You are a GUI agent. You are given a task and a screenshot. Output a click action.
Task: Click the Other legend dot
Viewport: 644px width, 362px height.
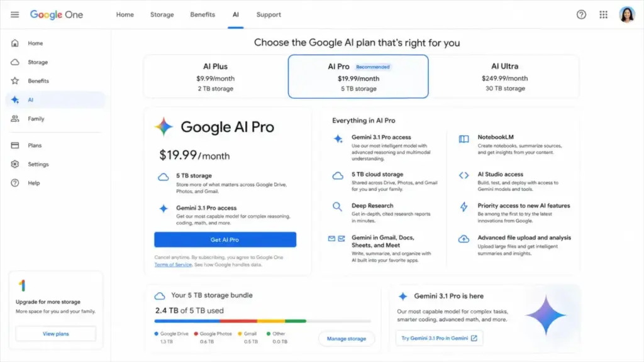268,334
